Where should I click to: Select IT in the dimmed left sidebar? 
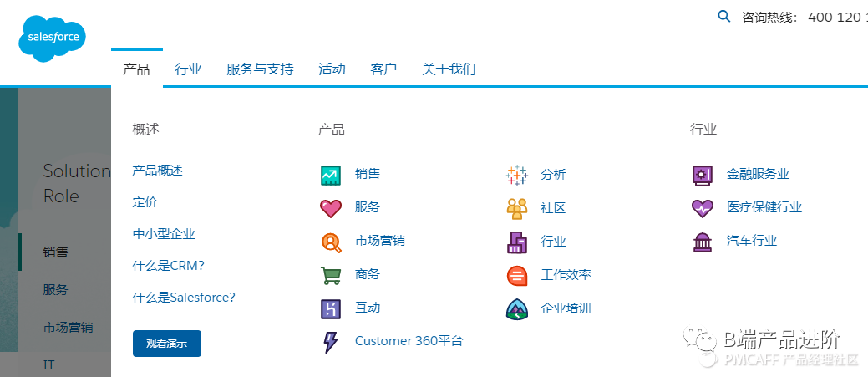pyautogui.click(x=48, y=364)
